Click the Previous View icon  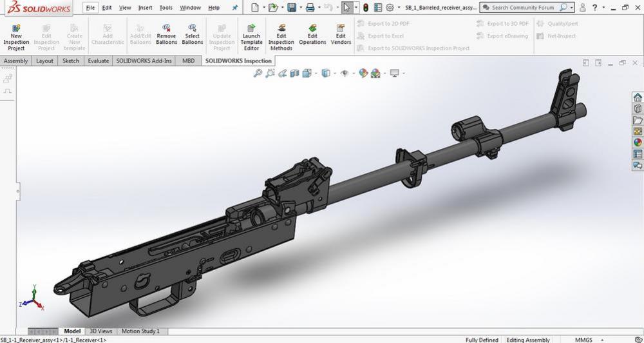(x=282, y=73)
